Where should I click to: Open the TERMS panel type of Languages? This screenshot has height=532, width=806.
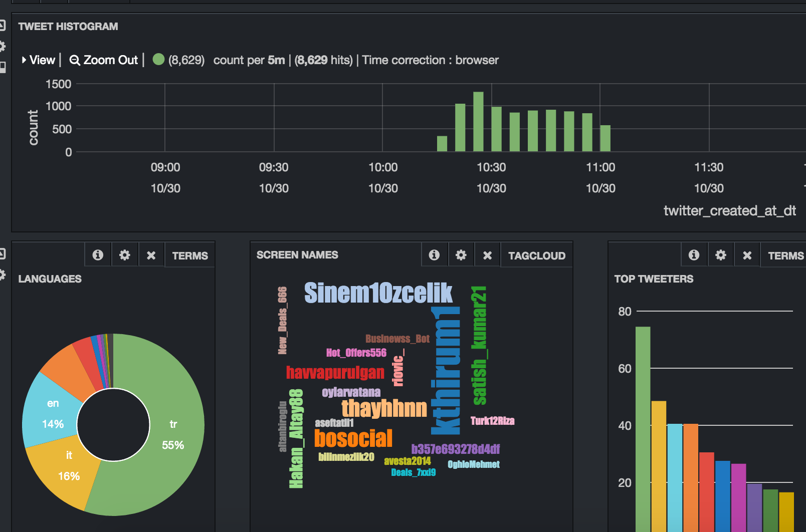tap(189, 255)
